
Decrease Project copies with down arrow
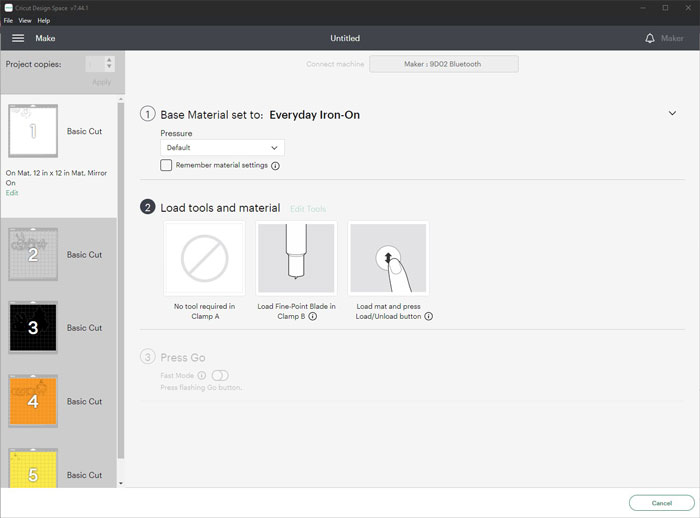point(109,67)
